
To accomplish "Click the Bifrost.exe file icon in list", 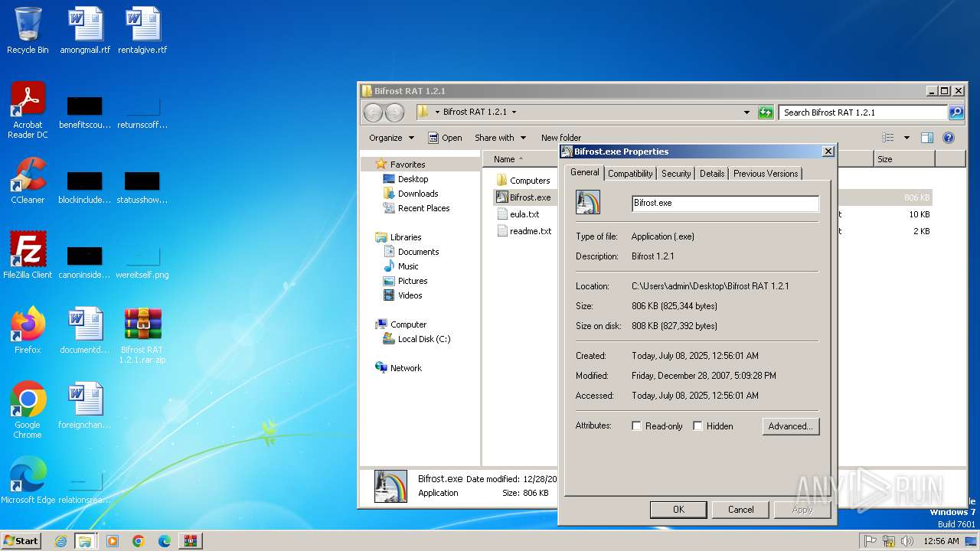I will (x=502, y=197).
